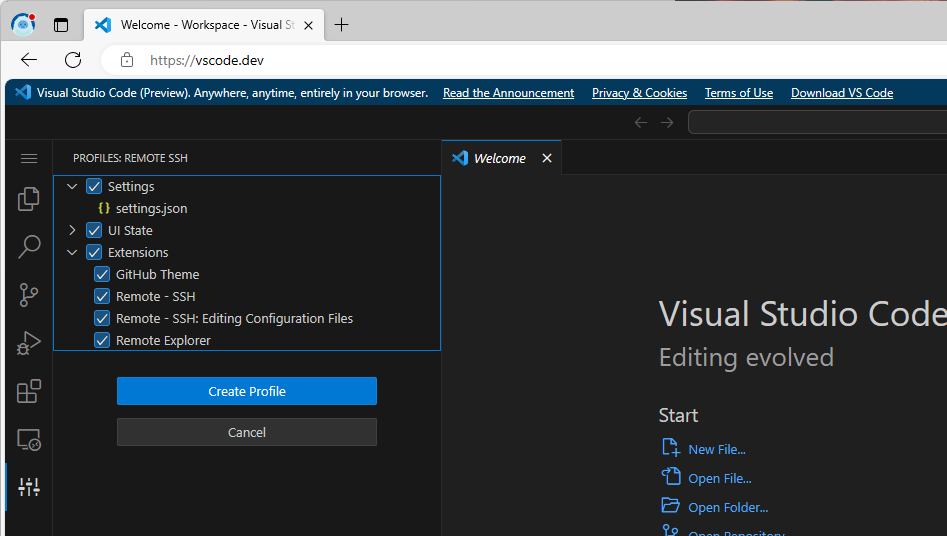The width and height of the screenshot is (947, 536).
Task: Go back with the editor navigation arrow
Action: tap(641, 123)
